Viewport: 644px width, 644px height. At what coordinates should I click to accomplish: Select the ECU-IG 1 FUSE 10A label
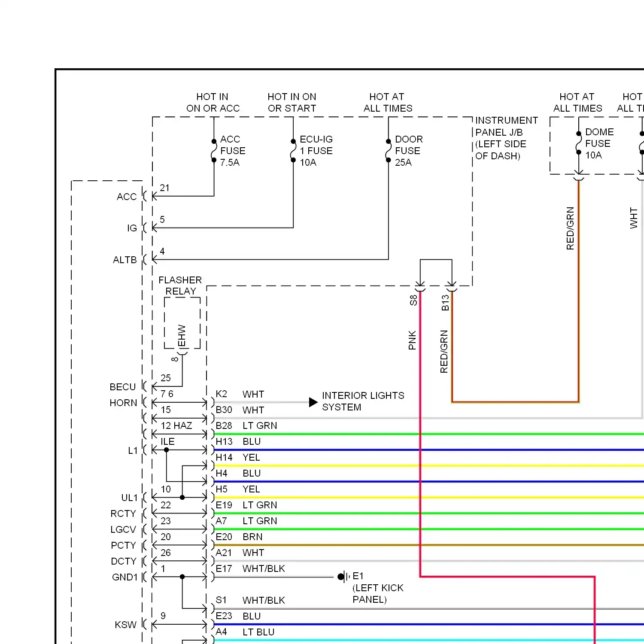316,151
